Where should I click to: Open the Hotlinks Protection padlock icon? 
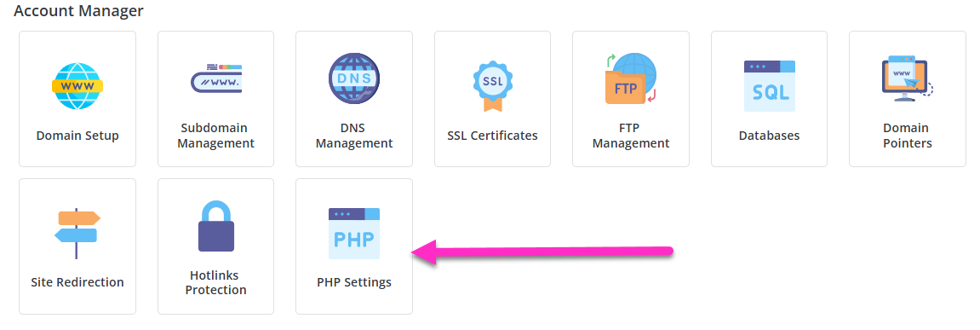point(215,226)
